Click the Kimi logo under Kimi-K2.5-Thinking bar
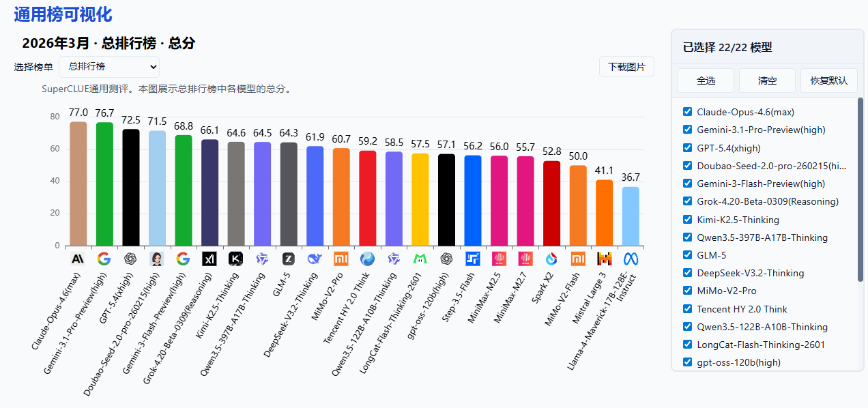 pyautogui.click(x=235, y=259)
